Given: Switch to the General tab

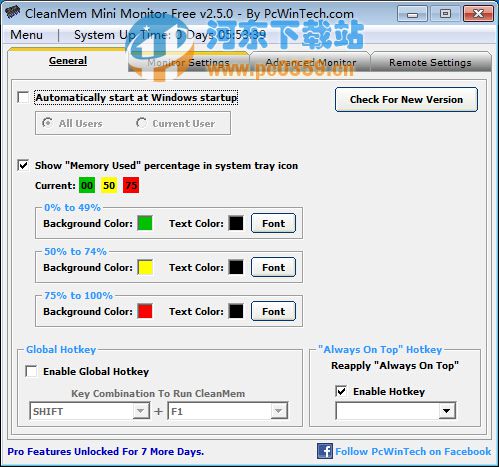Looking at the screenshot, I should pyautogui.click(x=68, y=61).
